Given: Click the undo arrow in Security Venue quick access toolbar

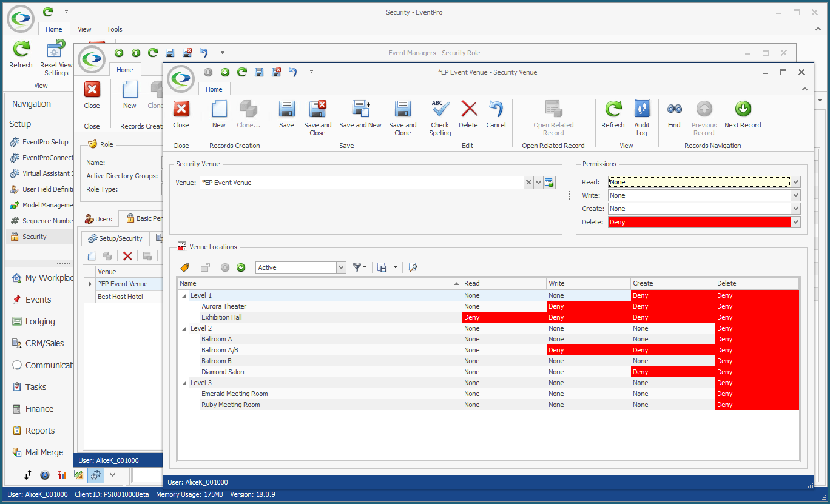Looking at the screenshot, I should [x=292, y=72].
